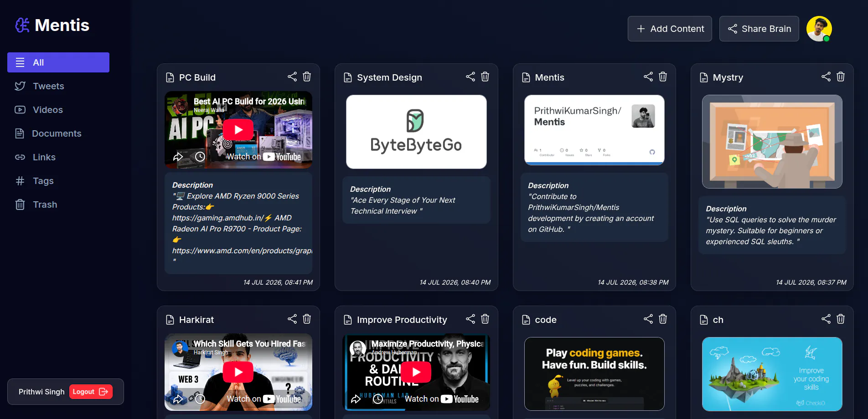Open the Improve your coding skills preview
Screen dimensions: 868x419
[772, 374]
